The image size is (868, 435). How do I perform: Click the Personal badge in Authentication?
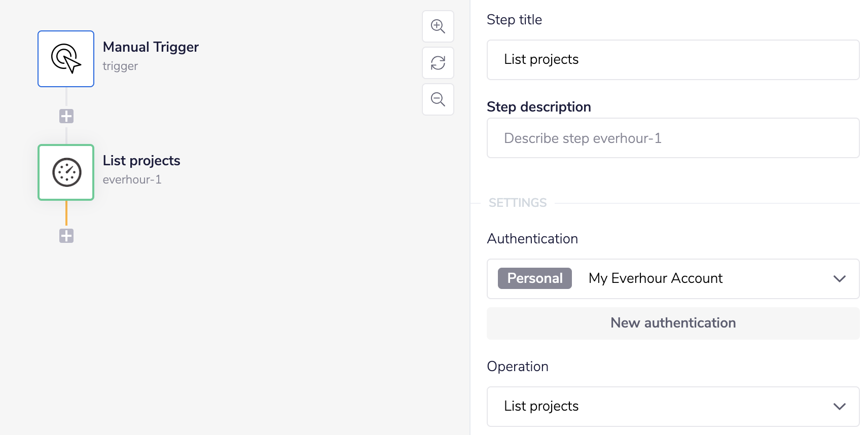point(534,278)
